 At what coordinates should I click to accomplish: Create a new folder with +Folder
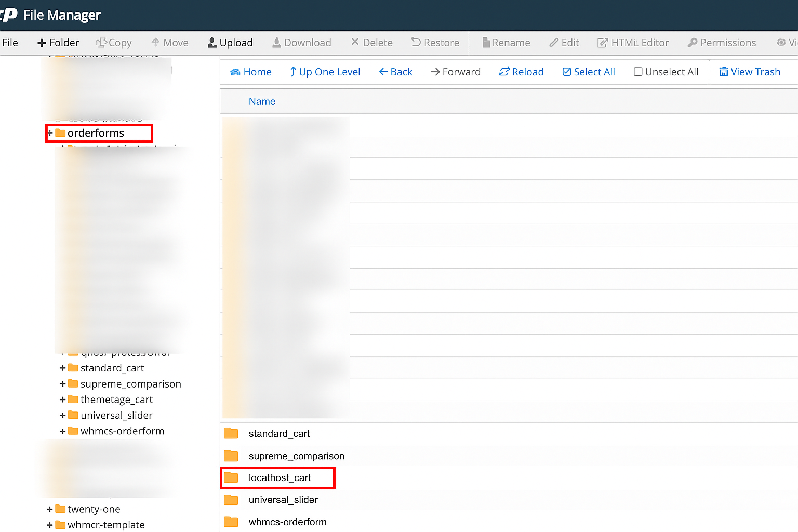[x=58, y=43]
